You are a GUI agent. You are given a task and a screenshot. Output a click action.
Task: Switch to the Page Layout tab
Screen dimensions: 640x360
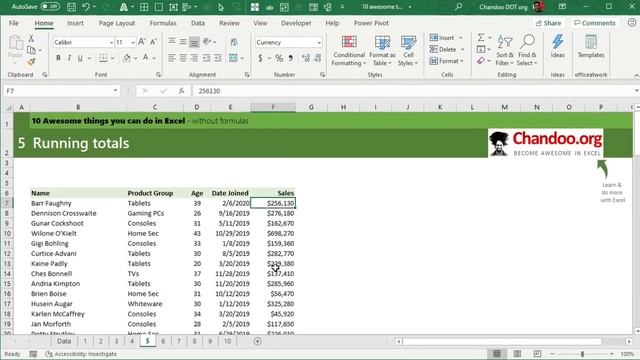click(x=117, y=23)
